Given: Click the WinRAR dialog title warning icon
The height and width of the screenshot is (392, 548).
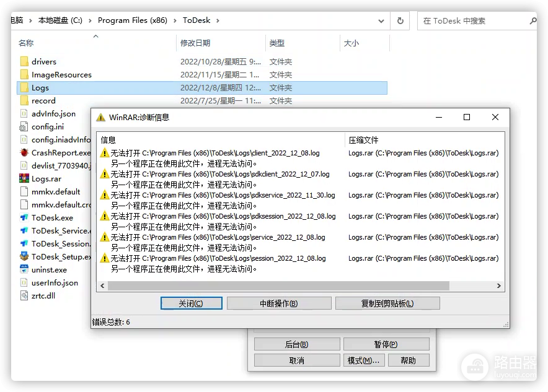Looking at the screenshot, I should pyautogui.click(x=100, y=117).
